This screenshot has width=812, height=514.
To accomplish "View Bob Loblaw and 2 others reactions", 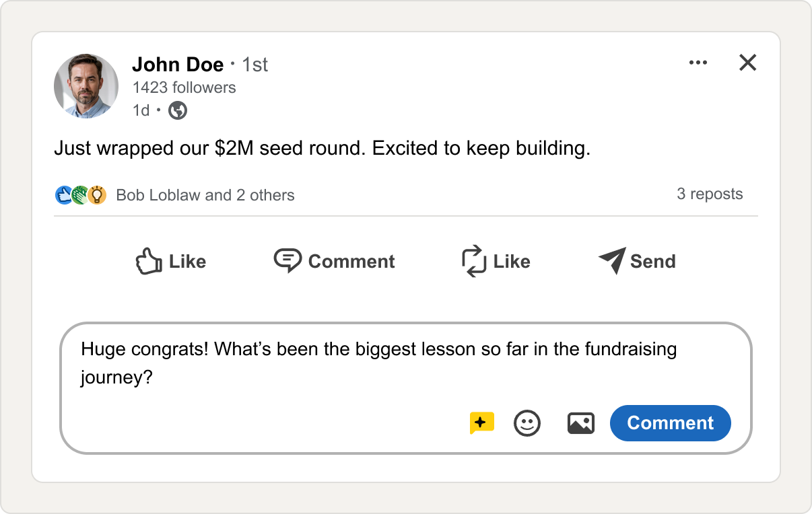I will click(205, 195).
